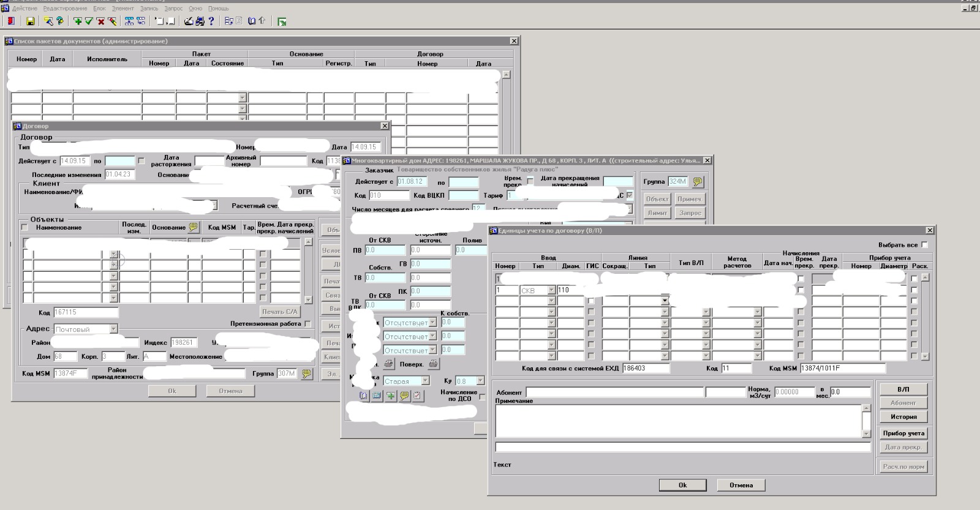Toggle the Начисление по ДСО checkbox
This screenshot has height=510, width=980.
pyautogui.click(x=482, y=397)
